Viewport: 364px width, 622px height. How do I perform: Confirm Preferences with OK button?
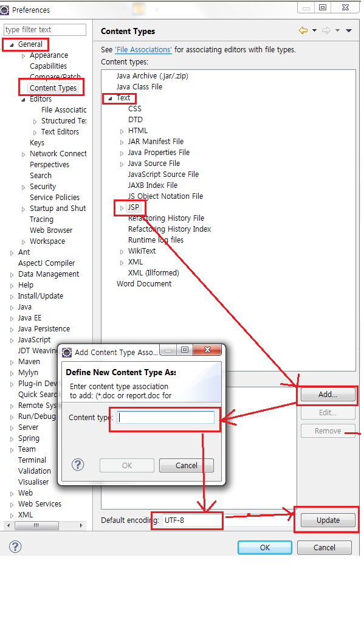point(265,548)
